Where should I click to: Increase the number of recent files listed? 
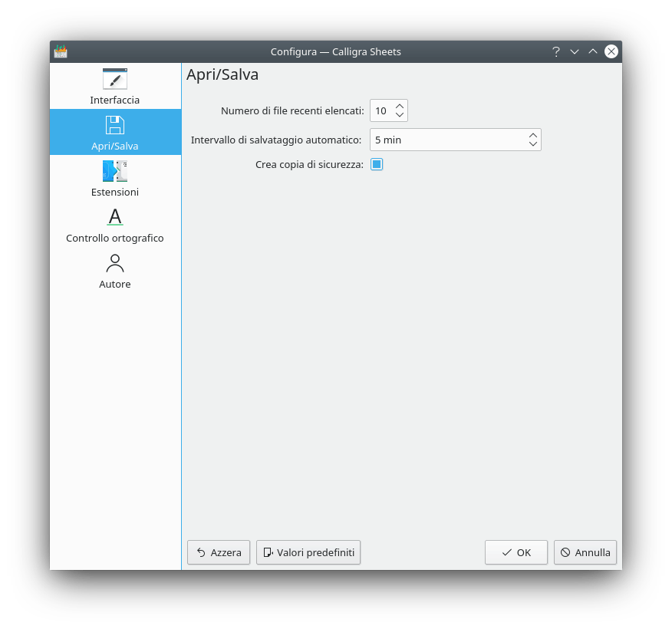pos(400,106)
